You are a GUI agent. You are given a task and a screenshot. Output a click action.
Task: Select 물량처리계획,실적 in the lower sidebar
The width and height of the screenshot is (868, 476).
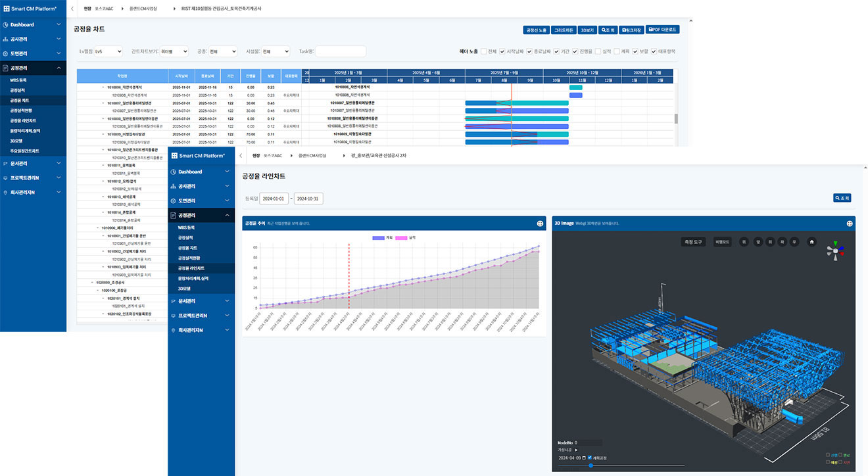[193, 279]
